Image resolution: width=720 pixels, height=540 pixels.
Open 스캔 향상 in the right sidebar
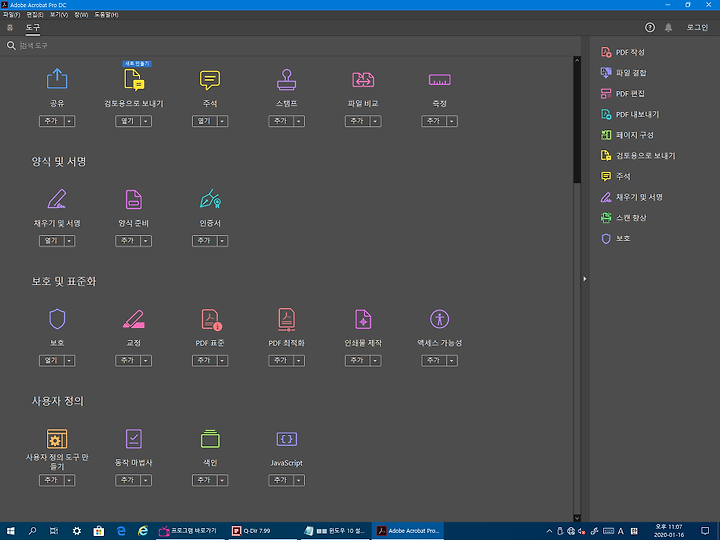[x=624, y=217]
